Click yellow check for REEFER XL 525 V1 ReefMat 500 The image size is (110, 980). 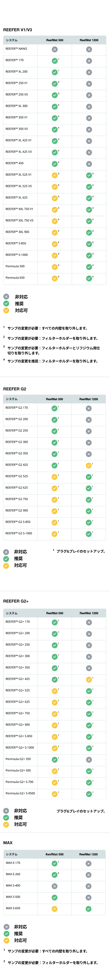click(x=55, y=175)
